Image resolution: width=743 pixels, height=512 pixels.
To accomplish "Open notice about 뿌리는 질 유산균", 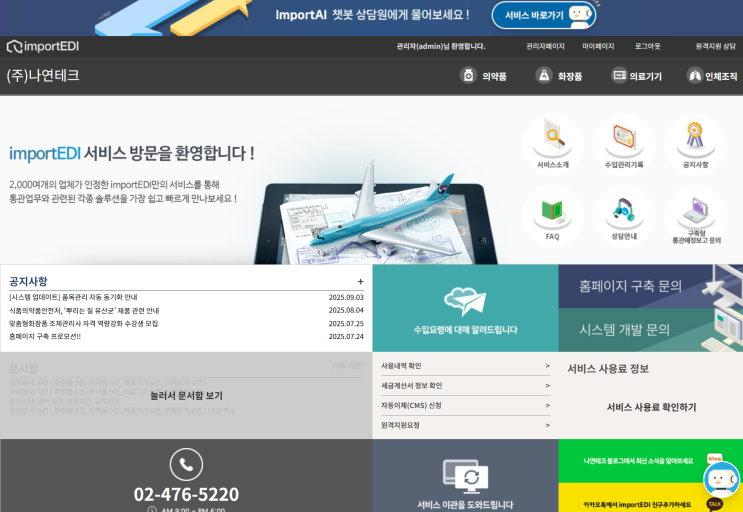I will (x=84, y=310).
